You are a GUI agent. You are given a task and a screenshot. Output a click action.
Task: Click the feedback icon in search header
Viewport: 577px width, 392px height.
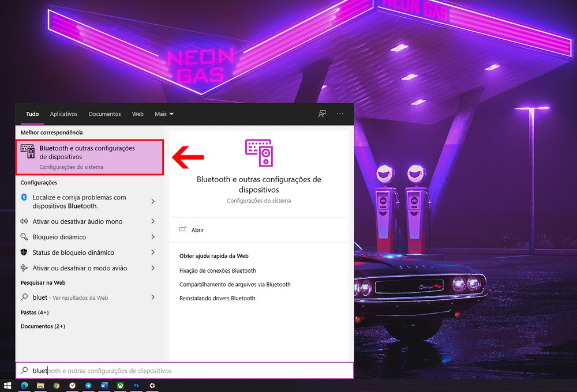coord(322,114)
